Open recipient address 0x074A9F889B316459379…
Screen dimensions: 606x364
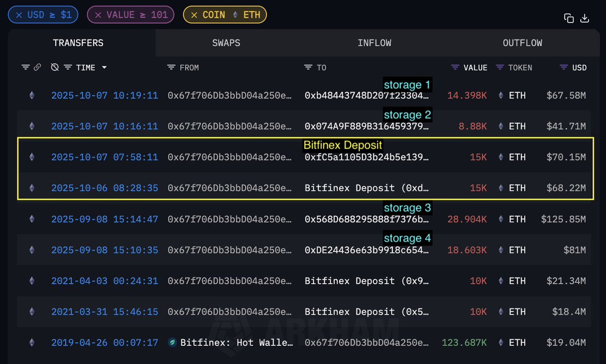366,126
